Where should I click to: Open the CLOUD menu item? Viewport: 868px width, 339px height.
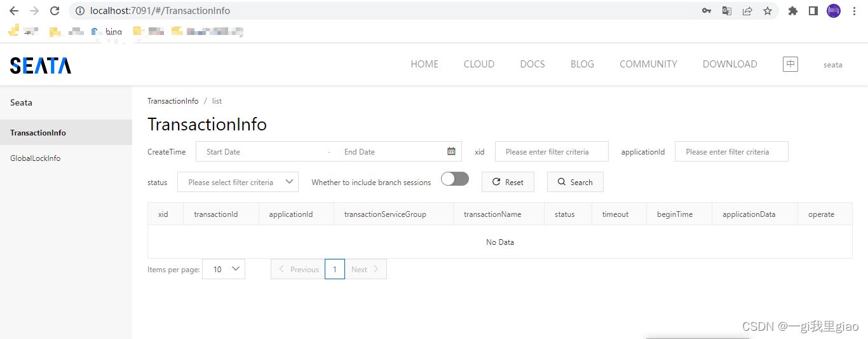pos(479,64)
